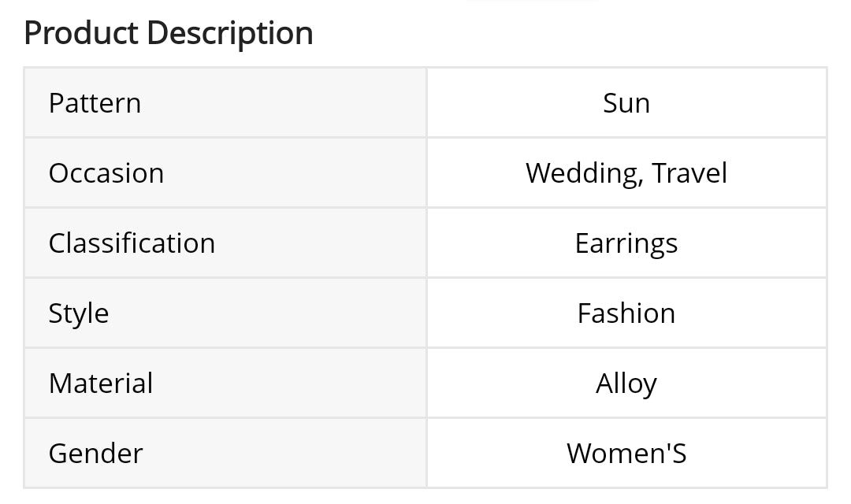Select the Women'S gender value
This screenshot has width=851, height=504.
(x=626, y=454)
